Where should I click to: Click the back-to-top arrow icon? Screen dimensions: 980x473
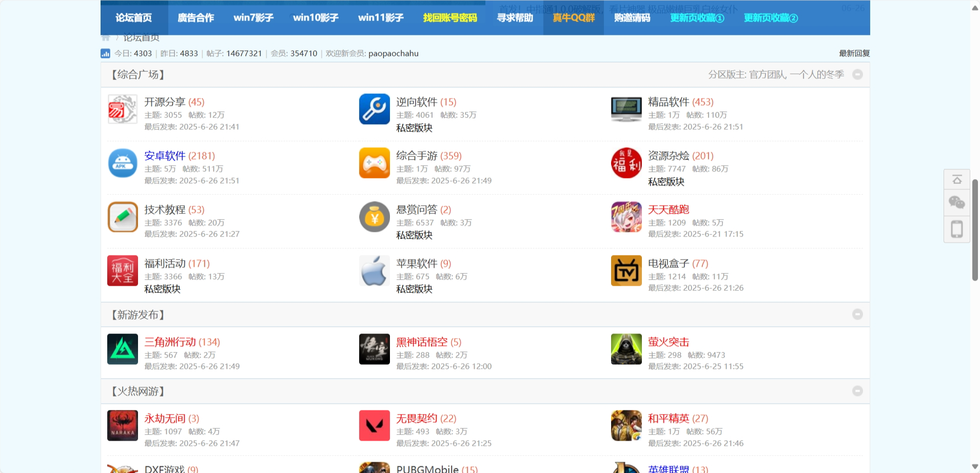pyautogui.click(x=956, y=180)
